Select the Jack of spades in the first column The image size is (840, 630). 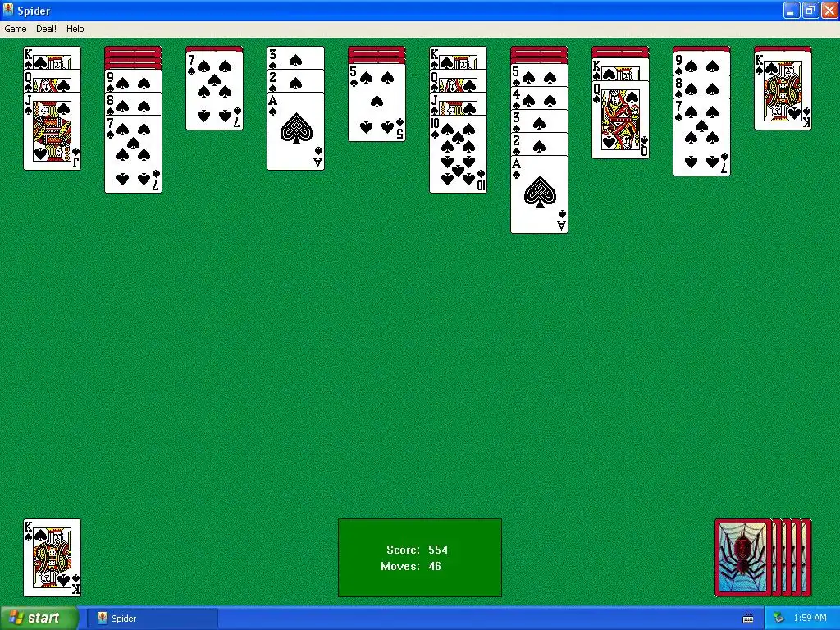pyautogui.click(x=52, y=131)
